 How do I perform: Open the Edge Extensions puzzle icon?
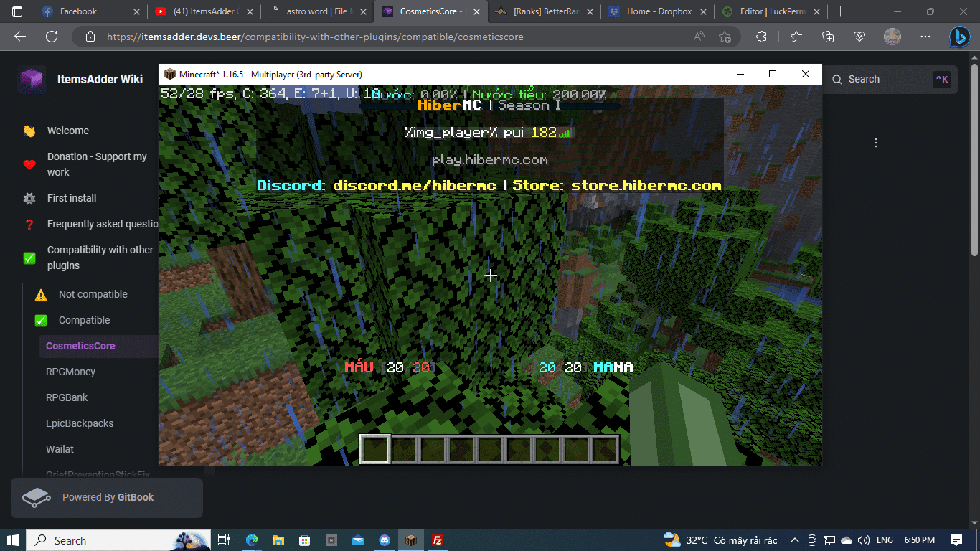[x=762, y=37]
